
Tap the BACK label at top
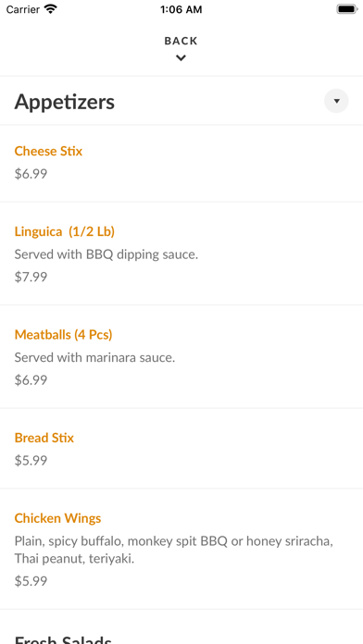click(181, 41)
